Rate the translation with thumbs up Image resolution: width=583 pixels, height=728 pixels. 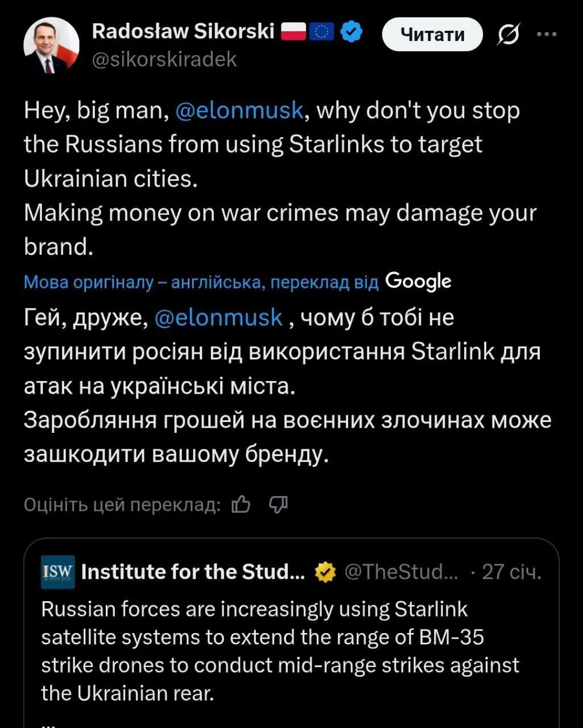coord(241,504)
